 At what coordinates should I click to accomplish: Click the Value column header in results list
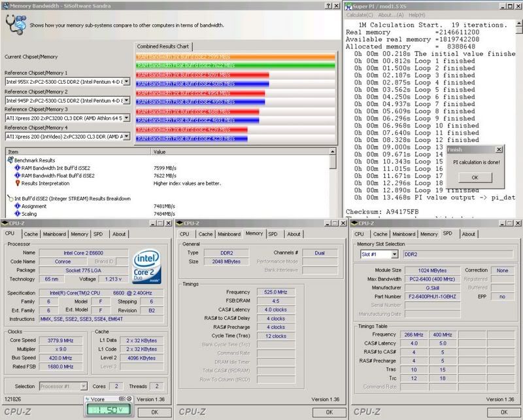(240, 152)
